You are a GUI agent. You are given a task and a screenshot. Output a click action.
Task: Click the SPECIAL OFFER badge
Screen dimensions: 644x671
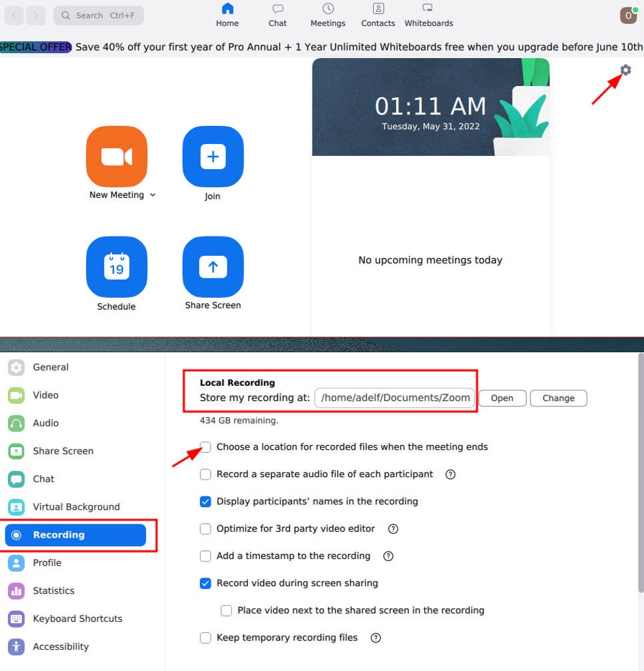click(x=35, y=47)
